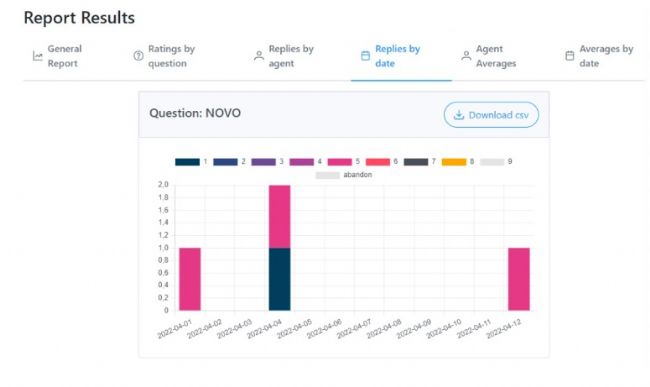Click the Download csv button

point(491,115)
